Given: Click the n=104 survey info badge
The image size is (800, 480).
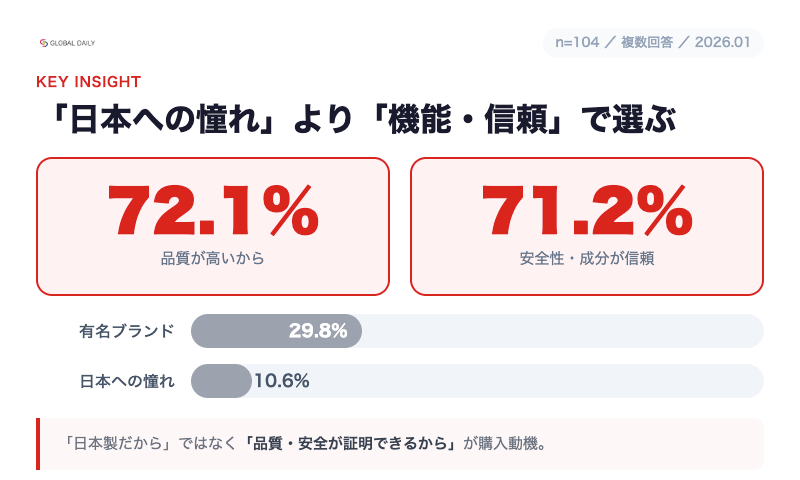Looking at the screenshot, I should 653,43.
